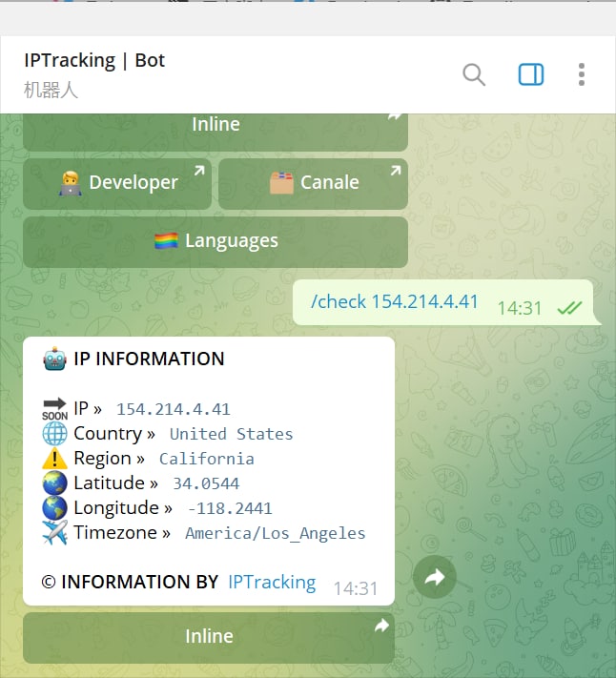
Task: Open the IPTracking | Bot chat title
Action: coord(94,60)
